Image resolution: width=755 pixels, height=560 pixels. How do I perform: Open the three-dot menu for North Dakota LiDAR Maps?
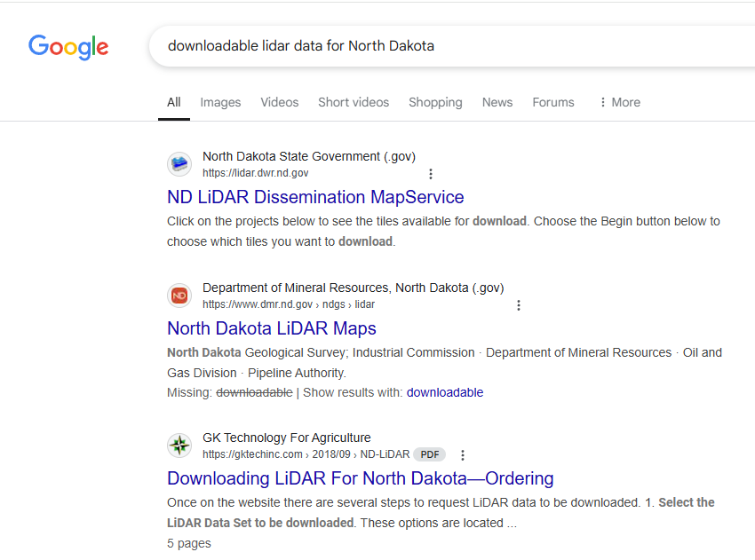coord(519,304)
